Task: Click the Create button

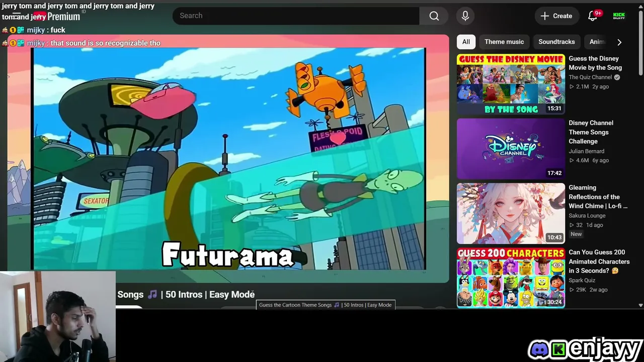Action: pos(556,16)
